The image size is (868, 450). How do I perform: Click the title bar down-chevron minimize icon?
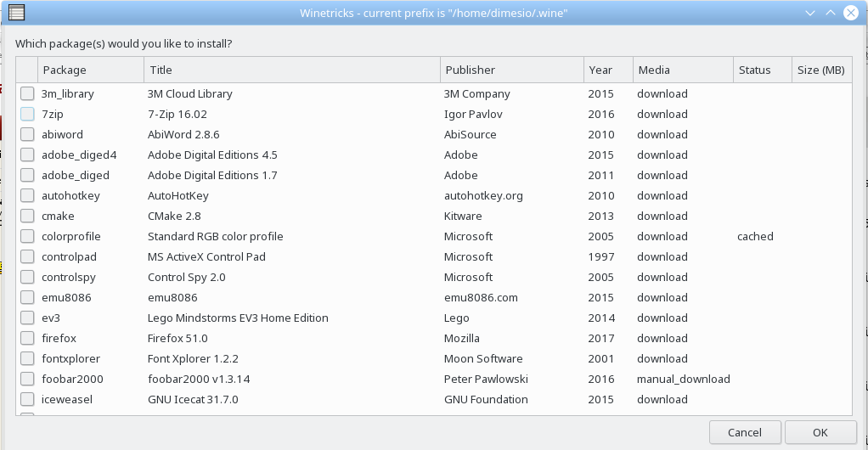810,13
